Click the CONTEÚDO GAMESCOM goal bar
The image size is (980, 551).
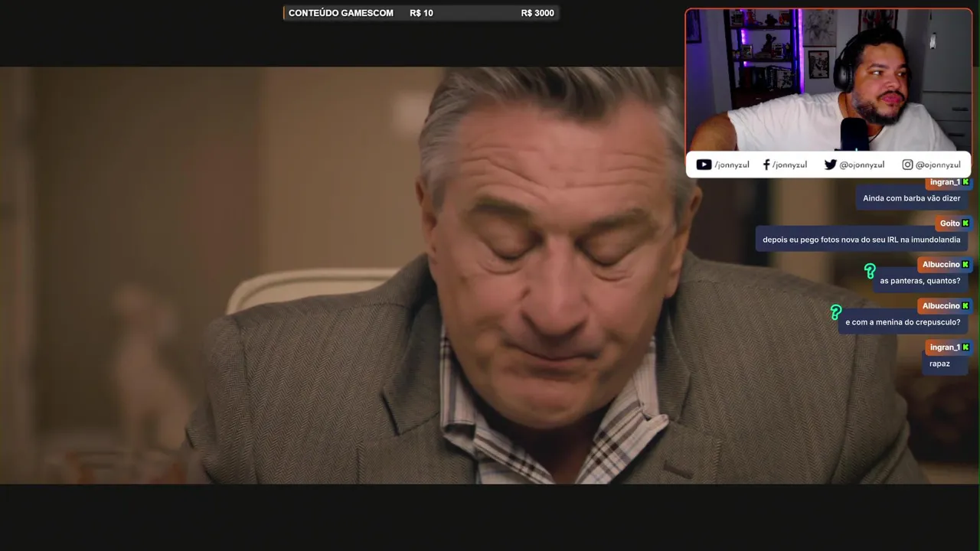pos(421,13)
